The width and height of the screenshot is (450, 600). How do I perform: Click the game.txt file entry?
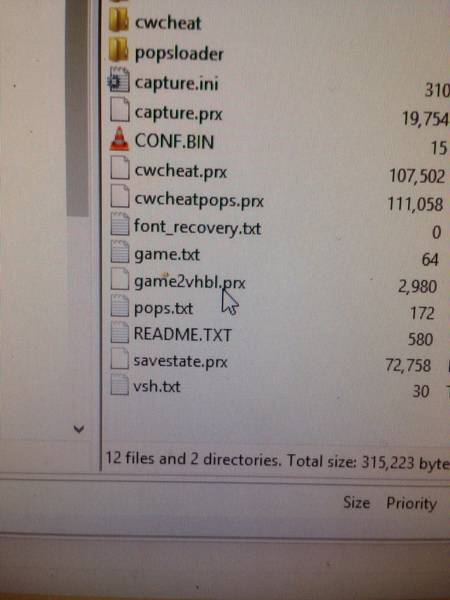[x=167, y=254]
